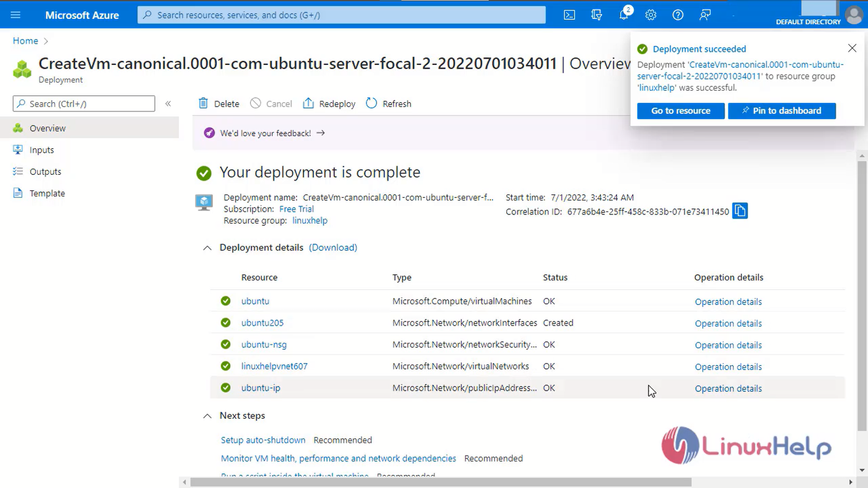
Task: Click the Template document icon in sidebar
Action: 18,193
